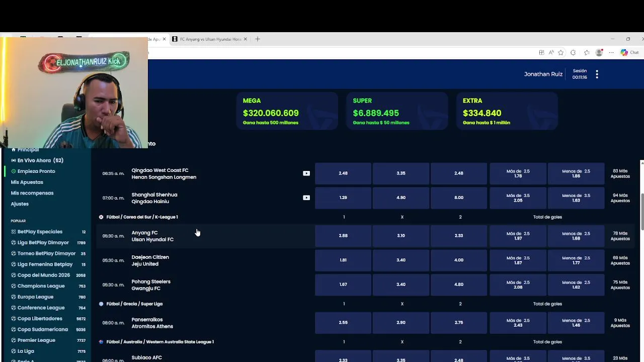Click the Corea del Sur league flag icon
This screenshot has height=362, width=644.
pyautogui.click(x=101, y=217)
